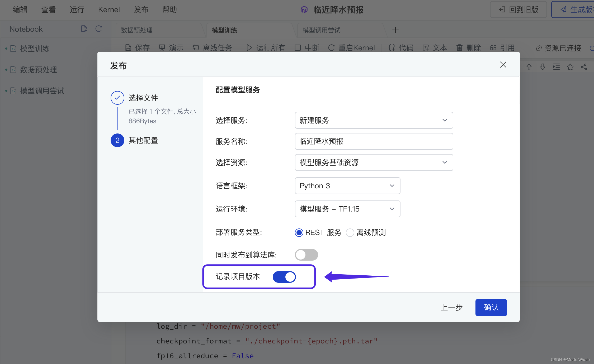The width and height of the screenshot is (594, 364).
Task: Enable the 同时发布到算法库 switch
Action: pos(306,255)
